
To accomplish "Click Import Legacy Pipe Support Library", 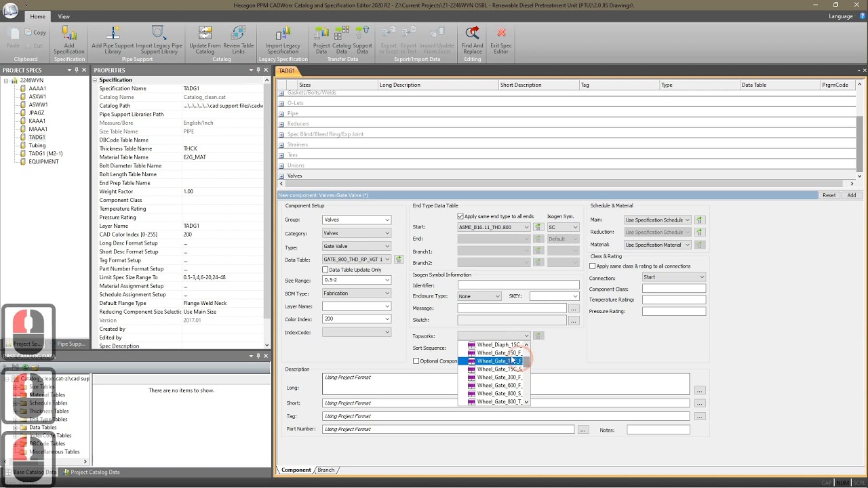I will coord(159,33).
